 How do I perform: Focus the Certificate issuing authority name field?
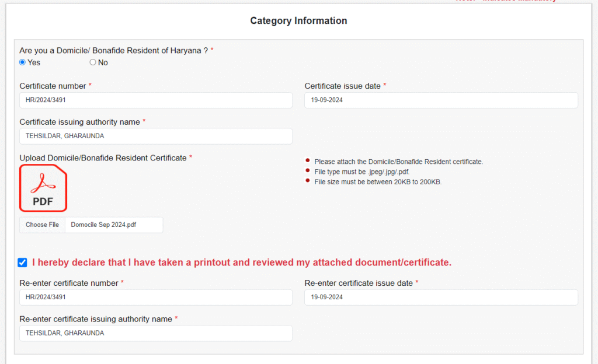click(156, 136)
